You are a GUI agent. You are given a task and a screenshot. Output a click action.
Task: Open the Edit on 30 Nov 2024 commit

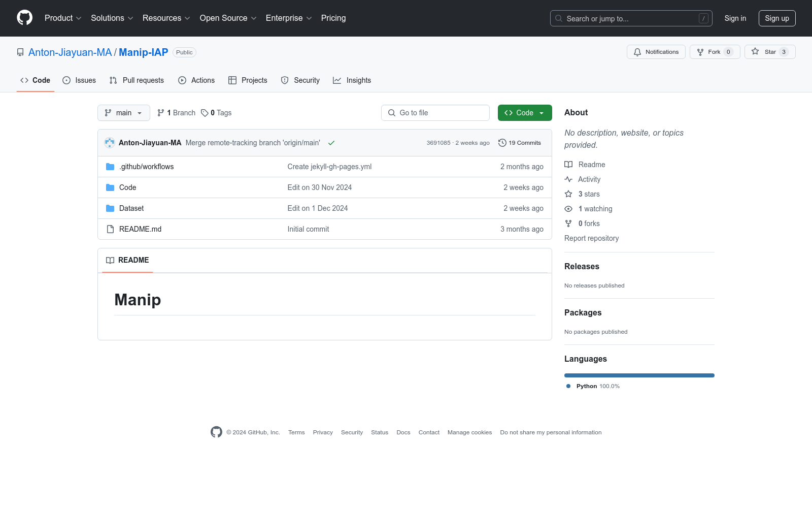[320, 187]
